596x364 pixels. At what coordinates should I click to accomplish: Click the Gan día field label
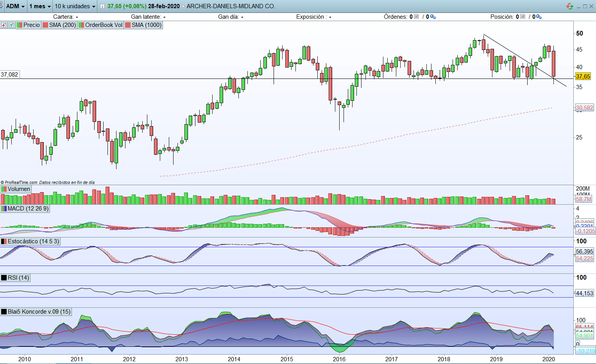point(229,17)
